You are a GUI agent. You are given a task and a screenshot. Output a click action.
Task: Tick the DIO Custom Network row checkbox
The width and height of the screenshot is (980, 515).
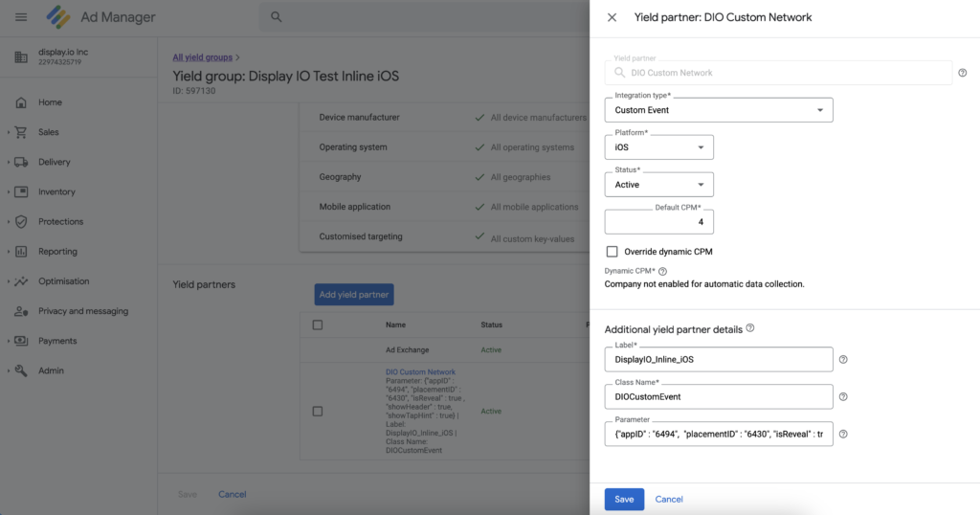tap(318, 412)
